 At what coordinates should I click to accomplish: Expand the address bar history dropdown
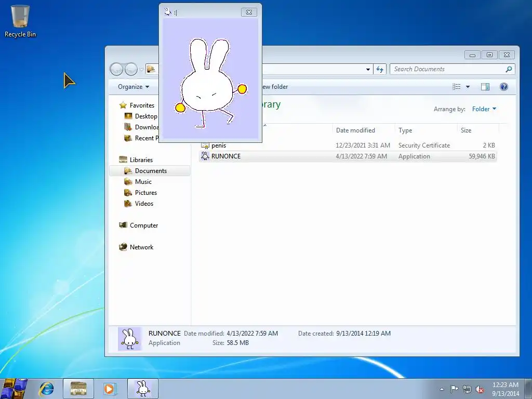tap(368, 69)
